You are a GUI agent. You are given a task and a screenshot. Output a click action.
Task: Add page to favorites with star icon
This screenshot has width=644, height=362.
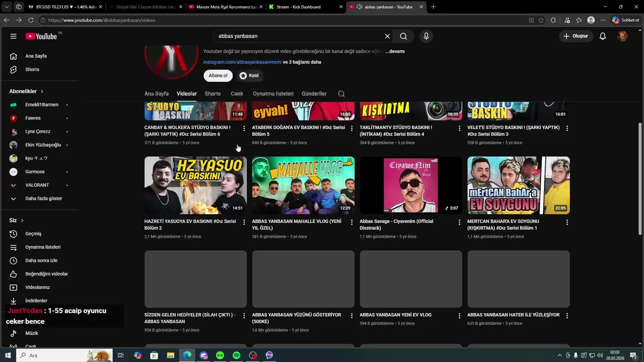pyautogui.click(x=541, y=20)
